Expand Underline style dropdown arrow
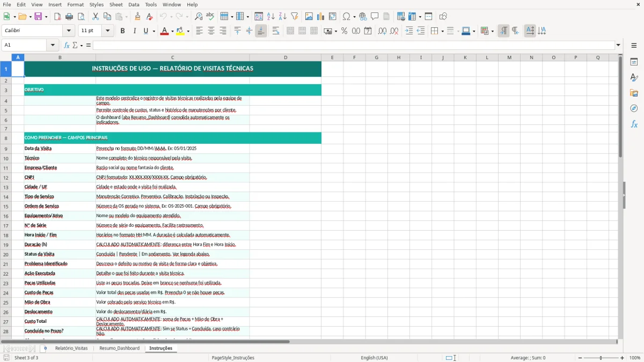Image resolution: width=644 pixels, height=362 pixels. click(x=153, y=31)
